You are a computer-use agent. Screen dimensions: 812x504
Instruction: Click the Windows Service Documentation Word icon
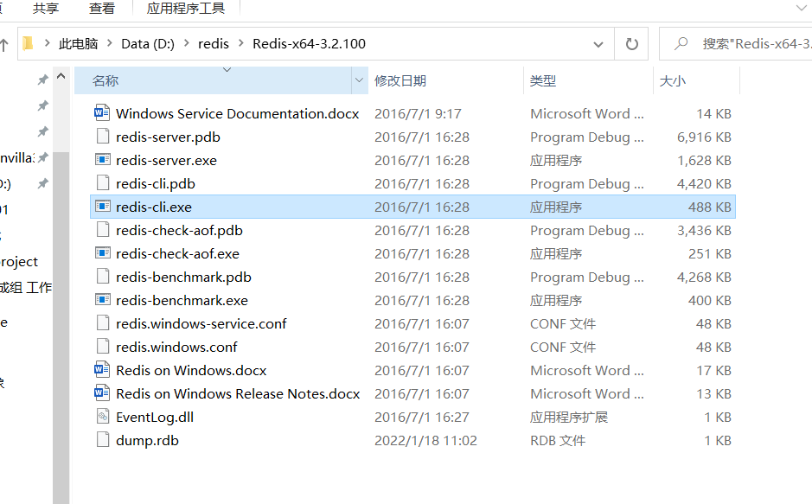point(103,113)
